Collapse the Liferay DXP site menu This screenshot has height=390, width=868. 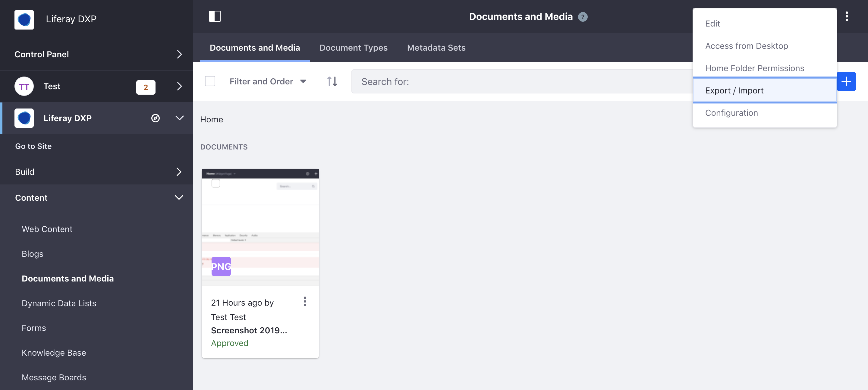coord(179,118)
